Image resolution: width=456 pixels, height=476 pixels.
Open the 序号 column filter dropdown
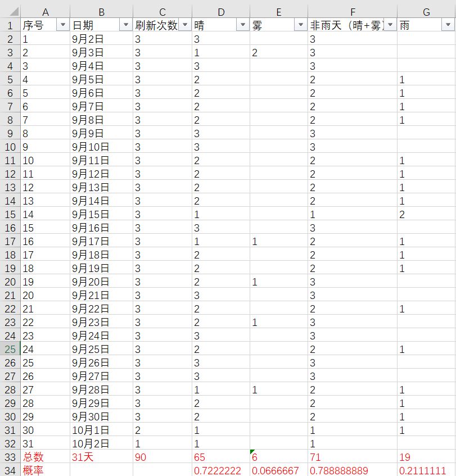tap(63, 25)
